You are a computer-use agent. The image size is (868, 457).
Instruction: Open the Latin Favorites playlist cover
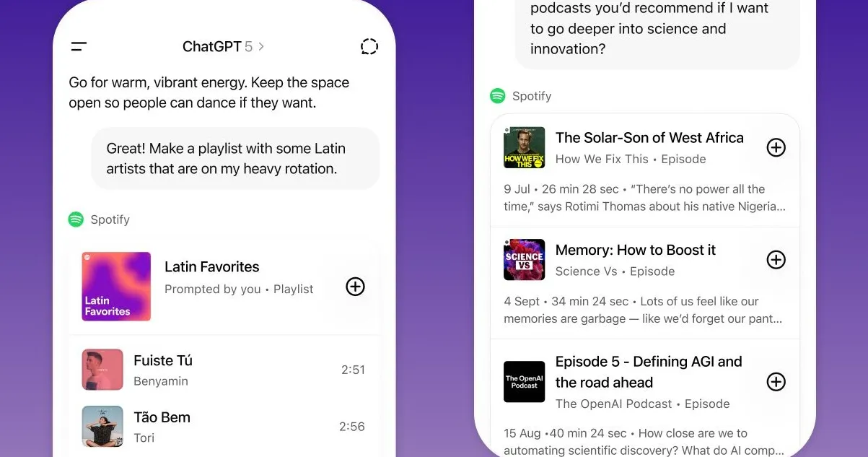(116, 286)
